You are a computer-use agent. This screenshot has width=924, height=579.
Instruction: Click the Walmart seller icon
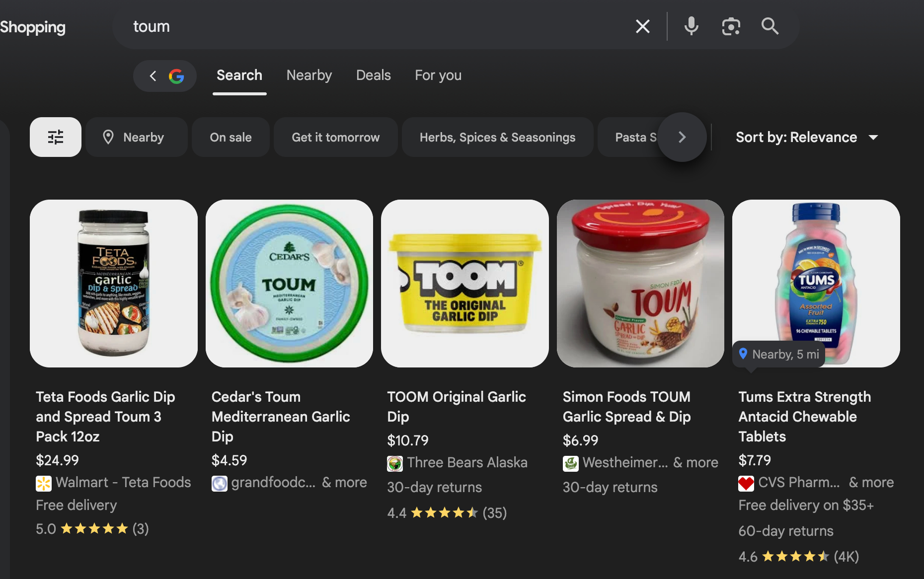pos(44,483)
